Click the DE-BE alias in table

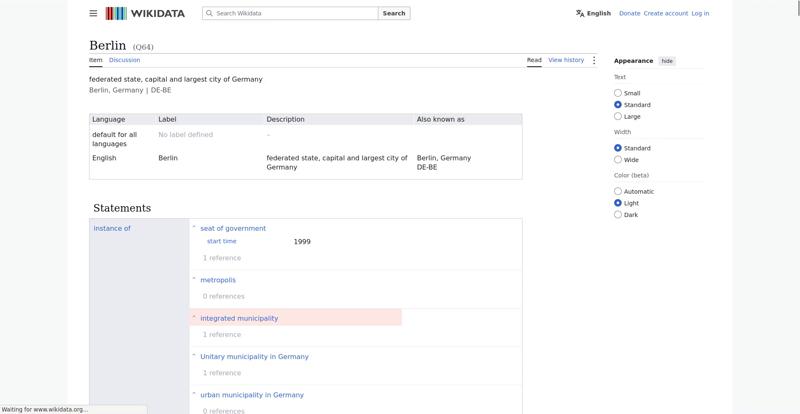pos(427,167)
